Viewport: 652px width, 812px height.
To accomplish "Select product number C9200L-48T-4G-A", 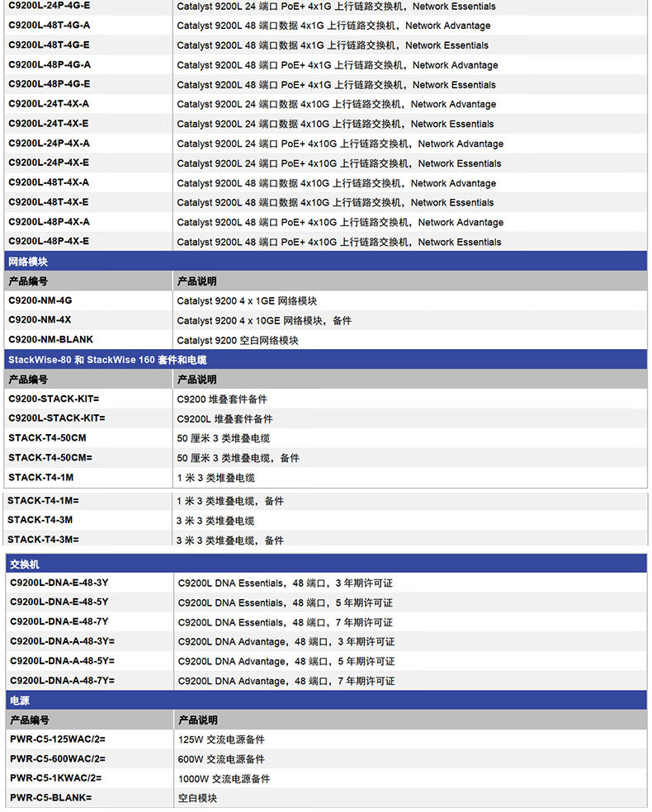I will 49,26.
